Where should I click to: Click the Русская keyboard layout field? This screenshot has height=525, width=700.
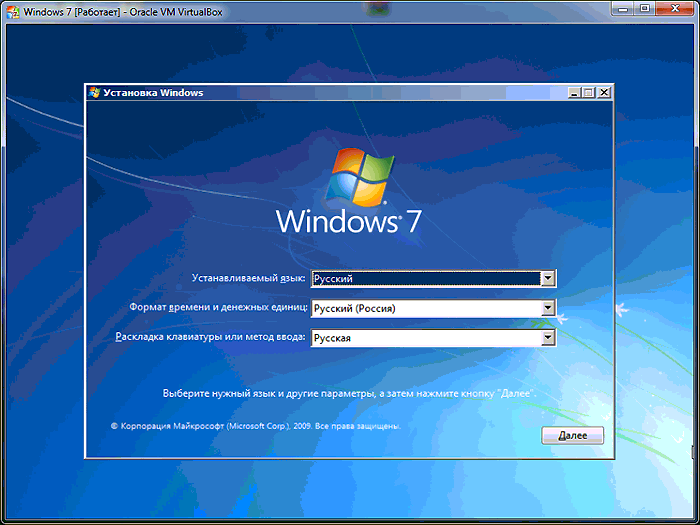433,338
